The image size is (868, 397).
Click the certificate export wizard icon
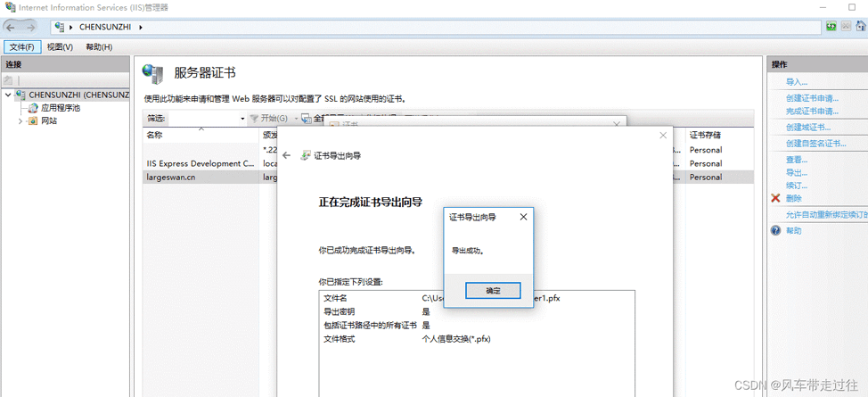click(305, 156)
